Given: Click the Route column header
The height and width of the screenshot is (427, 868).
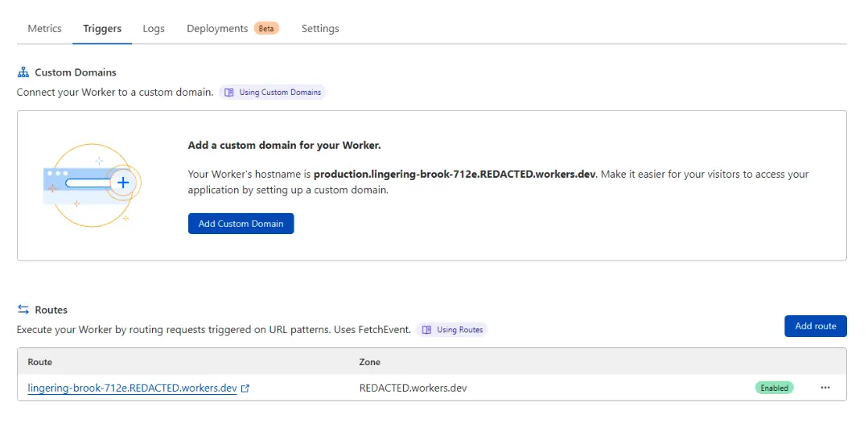Looking at the screenshot, I should coord(39,362).
